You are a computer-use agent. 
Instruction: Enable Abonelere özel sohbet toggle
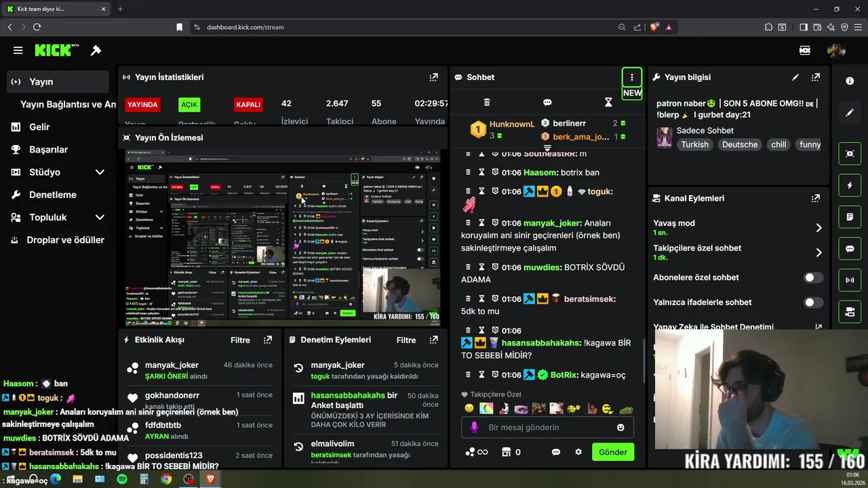click(813, 278)
